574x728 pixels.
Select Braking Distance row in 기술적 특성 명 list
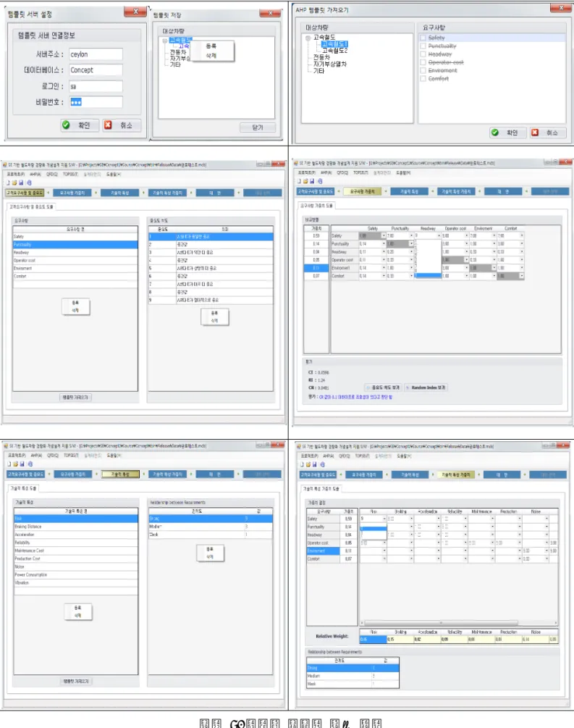pos(76,527)
